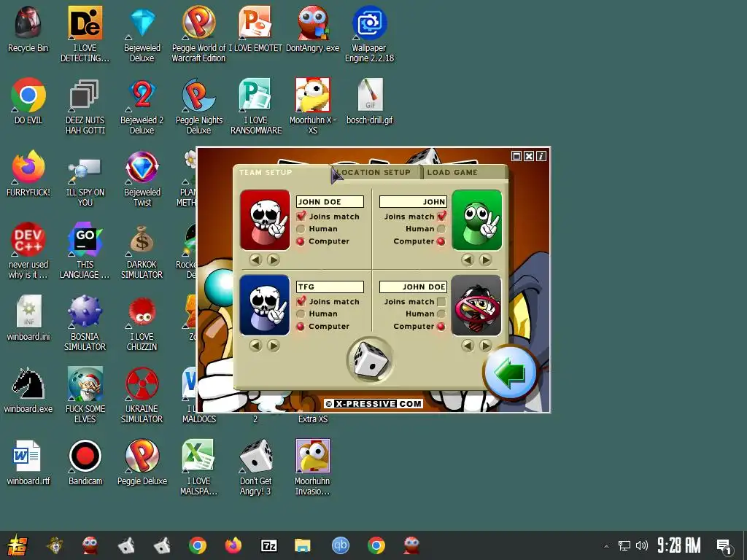Open File Explorer from the taskbar
This screenshot has height=560, width=747.
click(x=303, y=545)
